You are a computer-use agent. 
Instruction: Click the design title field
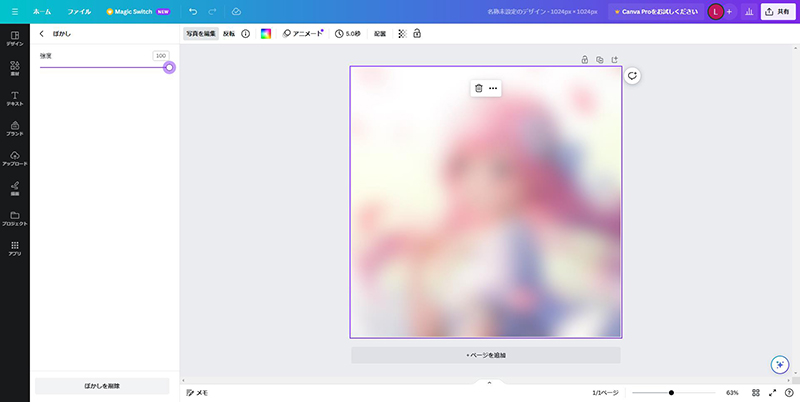coord(542,11)
